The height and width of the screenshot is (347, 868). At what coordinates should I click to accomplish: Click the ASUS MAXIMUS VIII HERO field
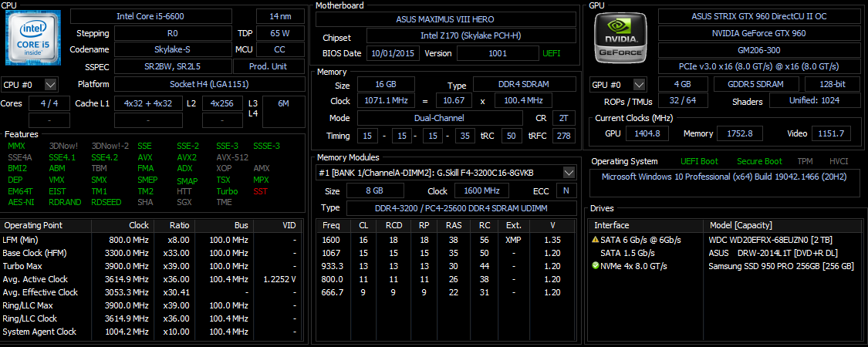point(446,19)
